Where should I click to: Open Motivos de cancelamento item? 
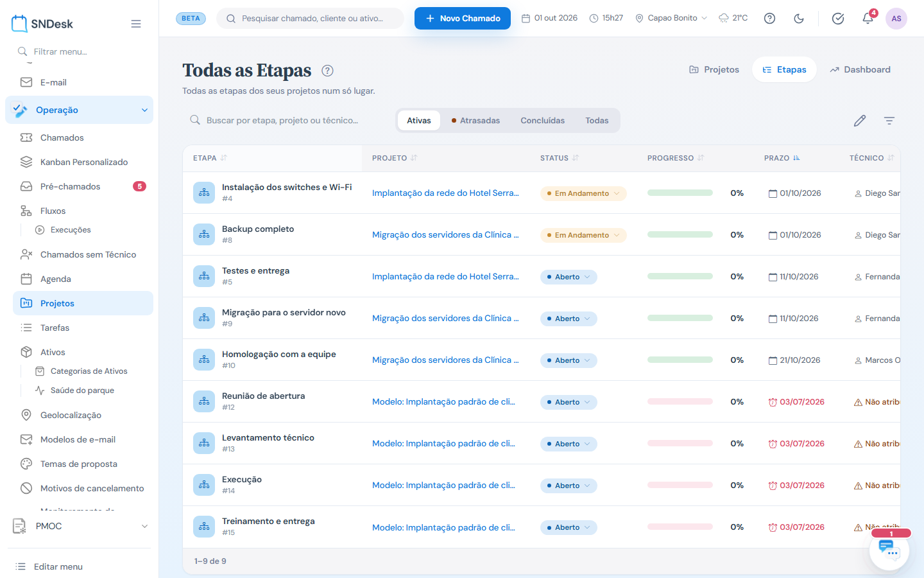point(83,488)
